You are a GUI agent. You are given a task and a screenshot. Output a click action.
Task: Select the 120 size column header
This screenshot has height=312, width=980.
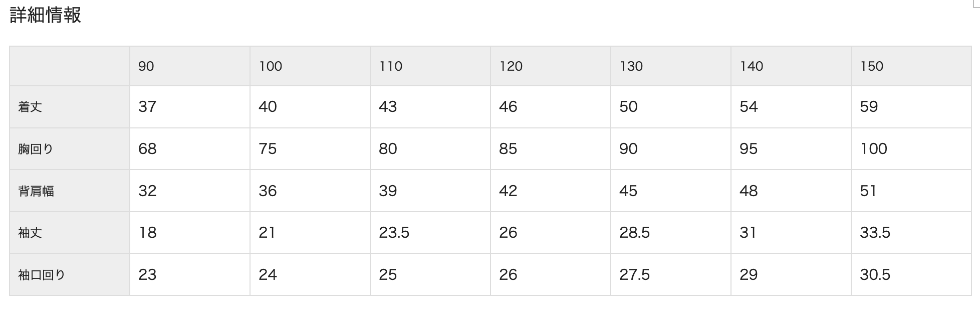tap(551, 66)
